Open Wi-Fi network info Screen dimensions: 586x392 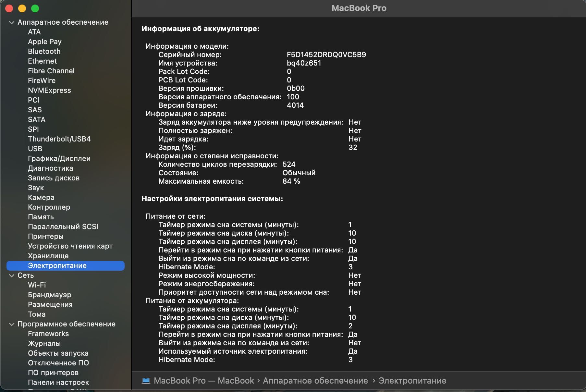click(x=37, y=285)
